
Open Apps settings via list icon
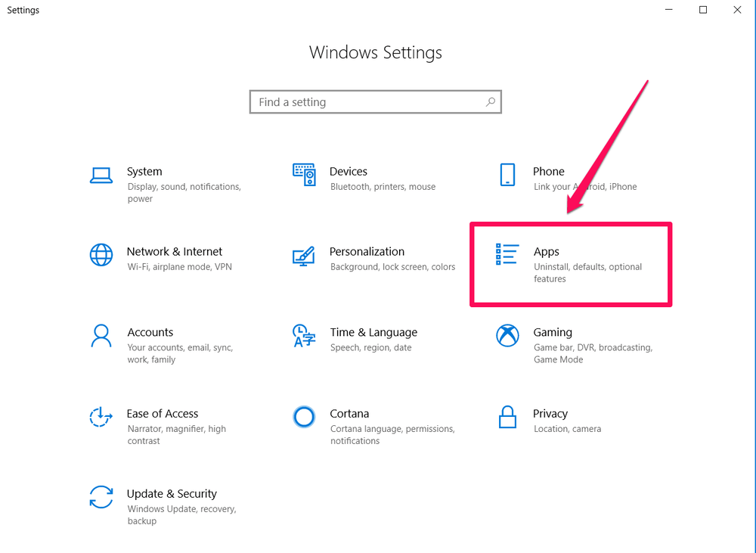507,255
